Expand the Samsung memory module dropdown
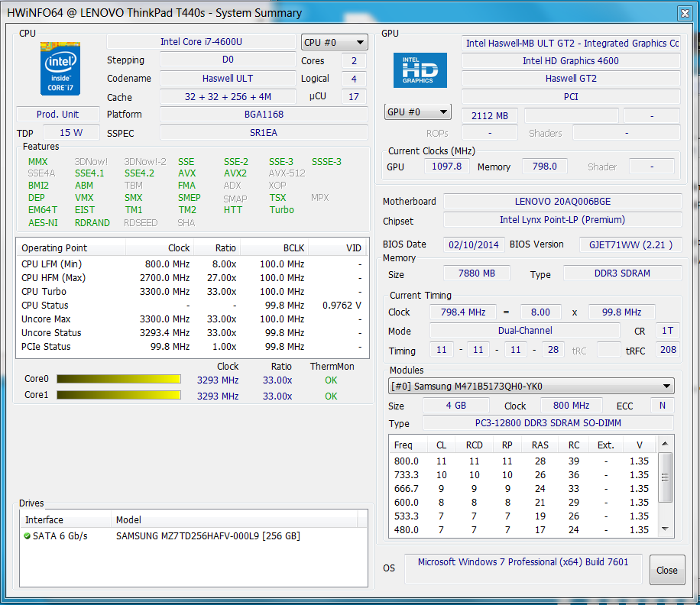The height and width of the screenshot is (605, 700). (531, 386)
